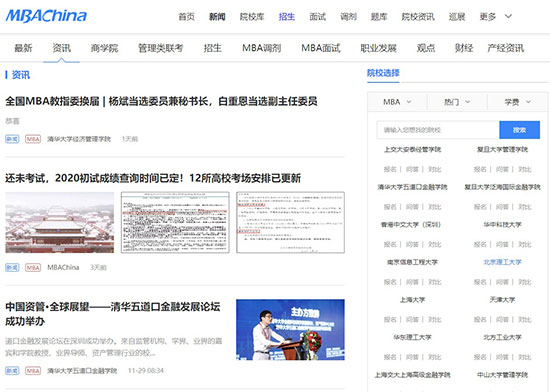The image size is (550, 392).
Task: Switch to the MBA调剂 tab
Action: tap(262, 48)
